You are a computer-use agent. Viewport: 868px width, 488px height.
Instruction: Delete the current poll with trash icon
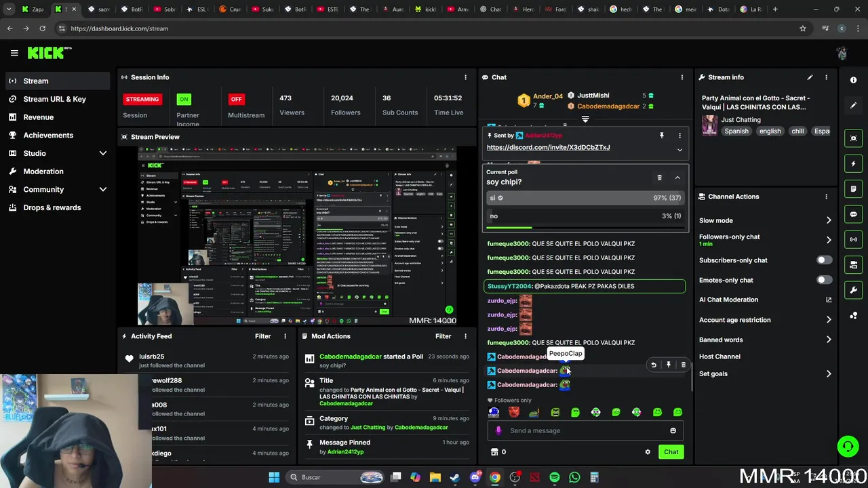click(x=659, y=178)
